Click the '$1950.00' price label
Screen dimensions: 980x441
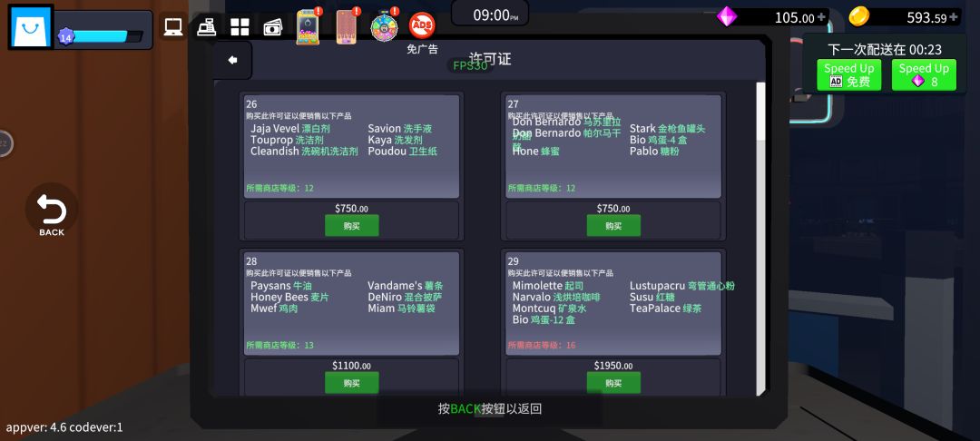(613, 366)
